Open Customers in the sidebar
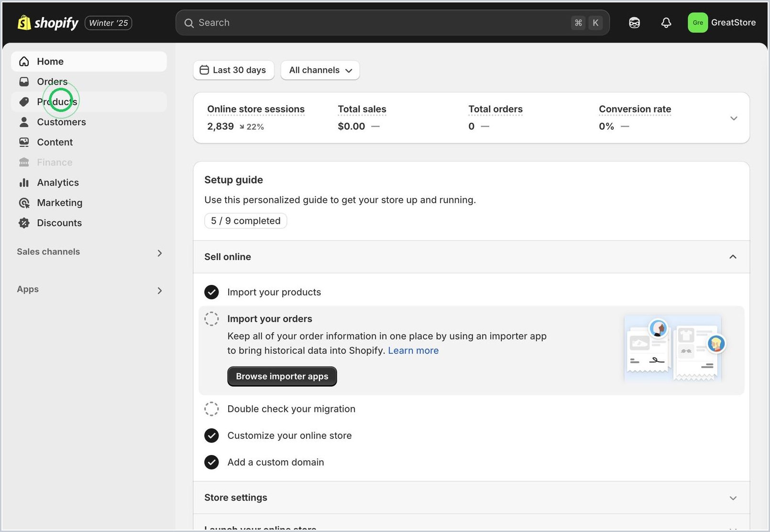The image size is (770, 532). point(89,122)
